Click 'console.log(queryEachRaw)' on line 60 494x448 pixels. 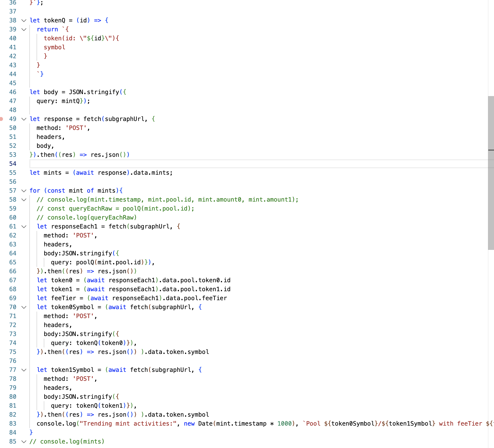pos(92,218)
